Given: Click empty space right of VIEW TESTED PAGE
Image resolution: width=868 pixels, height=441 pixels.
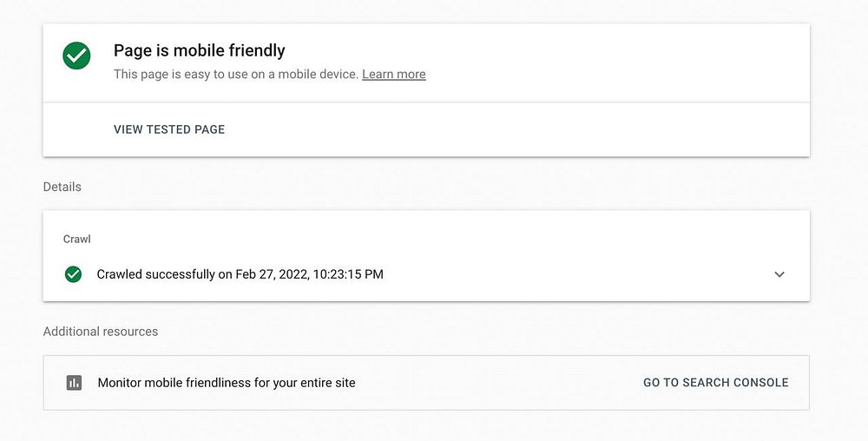Looking at the screenshot, I should 521,129.
